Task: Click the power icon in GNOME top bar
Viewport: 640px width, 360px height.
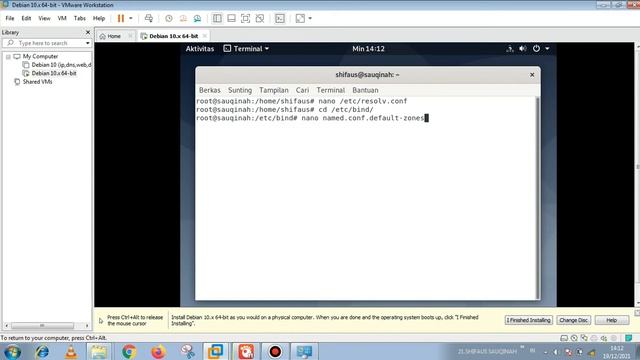Action: point(536,49)
